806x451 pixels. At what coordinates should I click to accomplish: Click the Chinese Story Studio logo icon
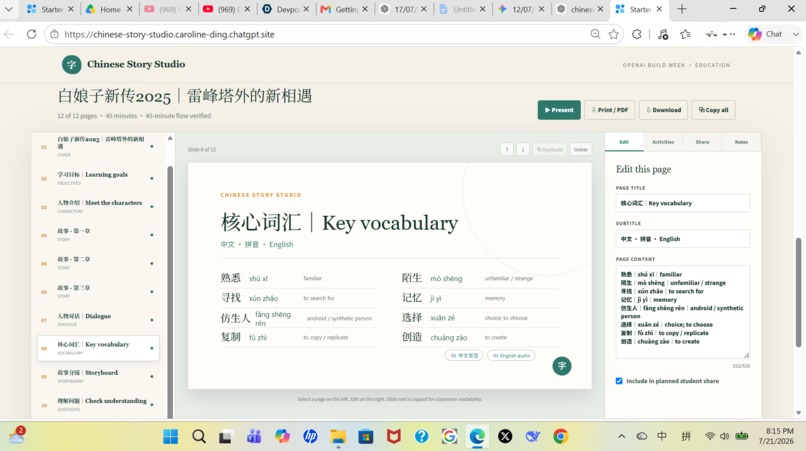[x=71, y=65]
